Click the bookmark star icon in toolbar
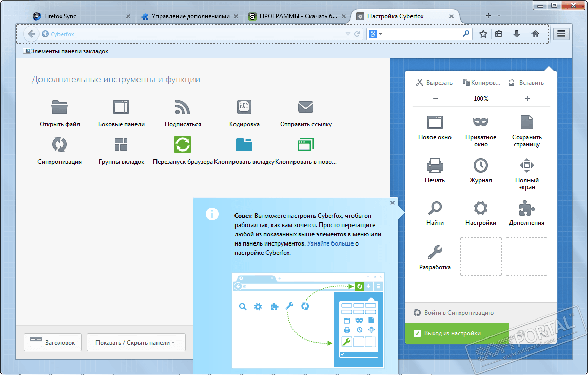The image size is (588, 375). pos(483,34)
